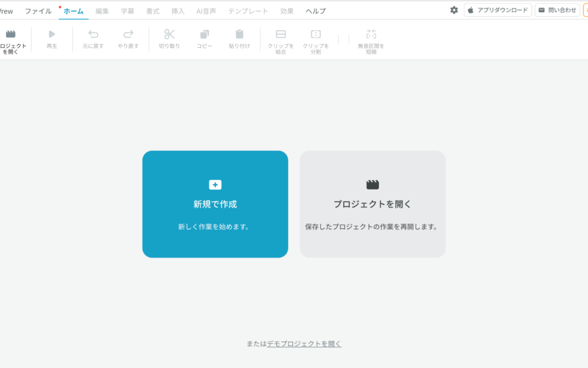Click the やり直す redo arrow

128,34
